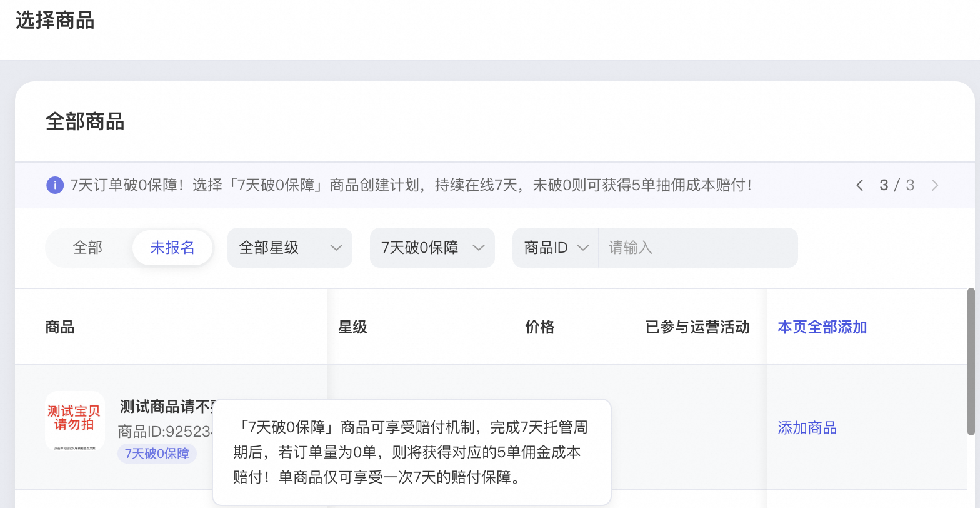Click 本页全部添加 link

coord(822,327)
